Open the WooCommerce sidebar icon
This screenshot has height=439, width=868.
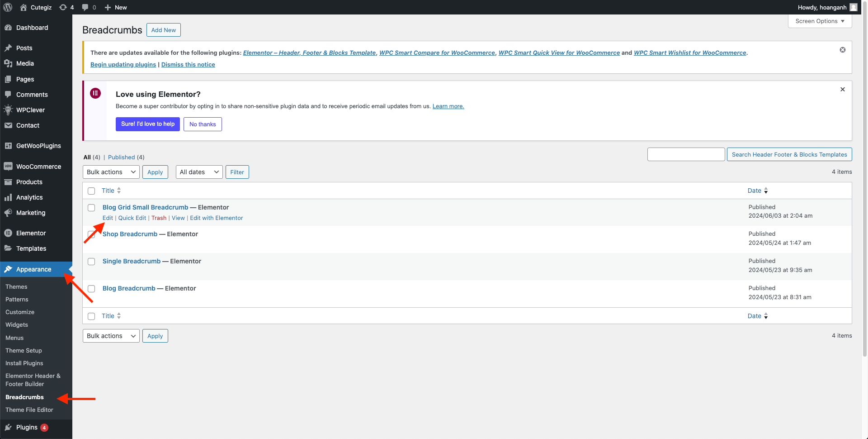8,167
